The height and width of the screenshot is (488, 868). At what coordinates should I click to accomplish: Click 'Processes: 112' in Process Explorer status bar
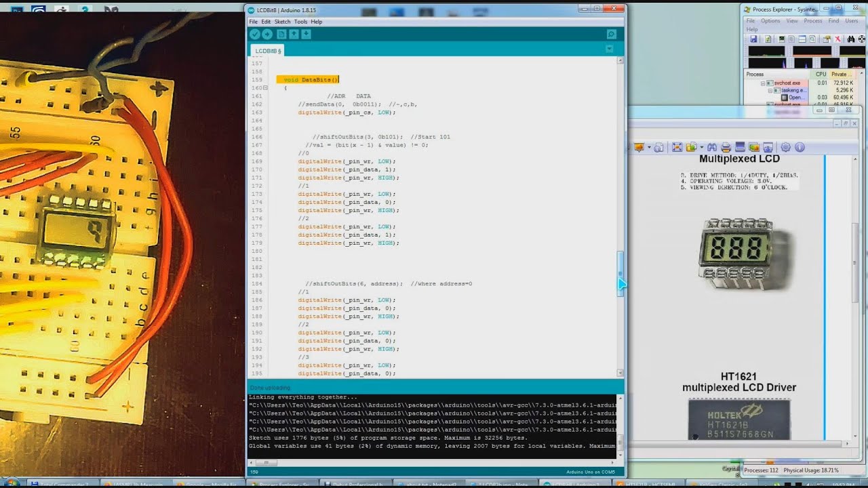(x=761, y=470)
